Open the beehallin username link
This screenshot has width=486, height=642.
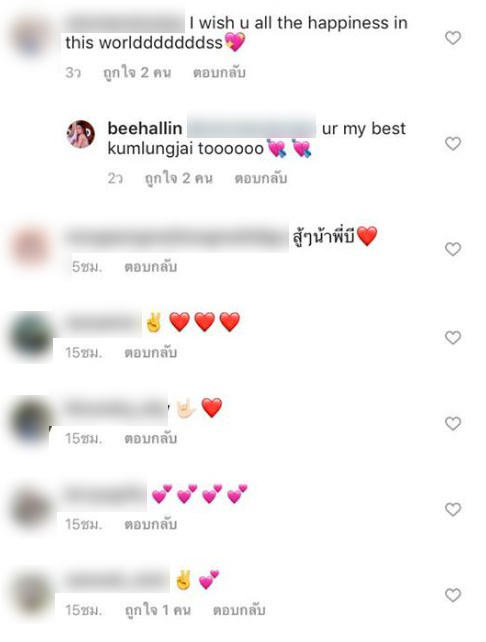(x=145, y=129)
